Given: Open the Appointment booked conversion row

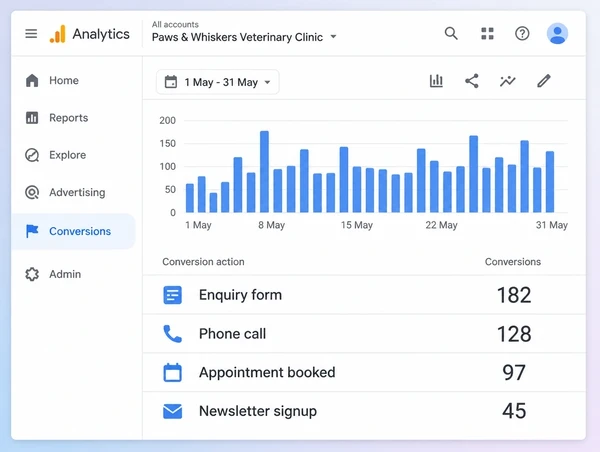Looking at the screenshot, I should tap(364, 372).
